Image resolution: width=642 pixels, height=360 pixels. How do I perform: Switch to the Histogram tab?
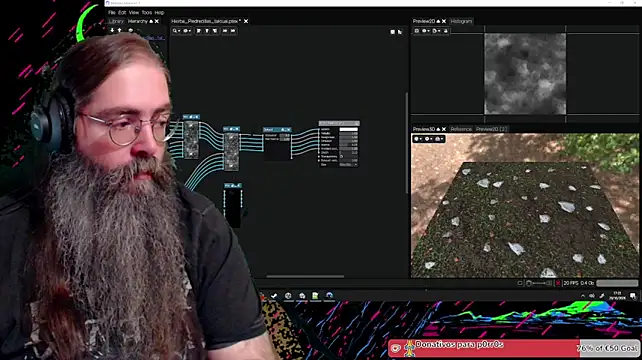click(x=461, y=21)
